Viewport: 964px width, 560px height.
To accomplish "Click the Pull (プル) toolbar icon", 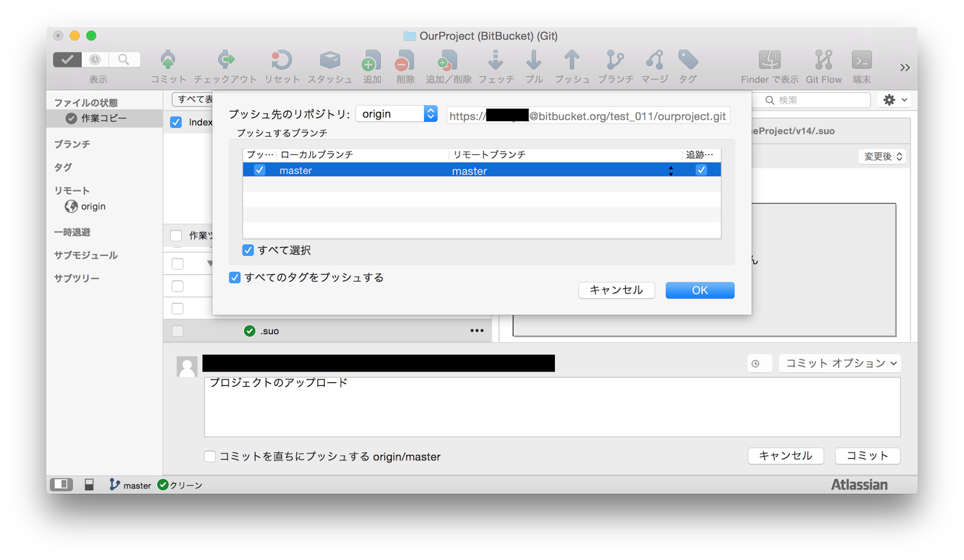I will click(x=534, y=60).
